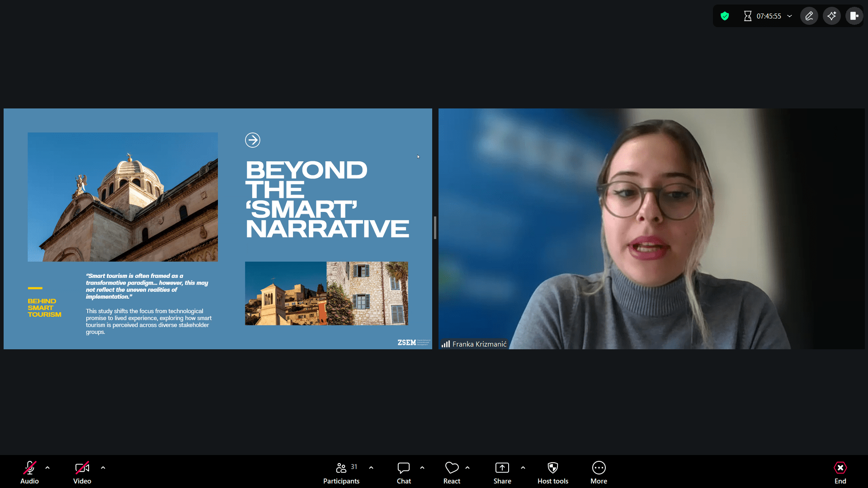Open the annotate pencil tool
This screenshot has height=488, width=868.
(809, 16)
